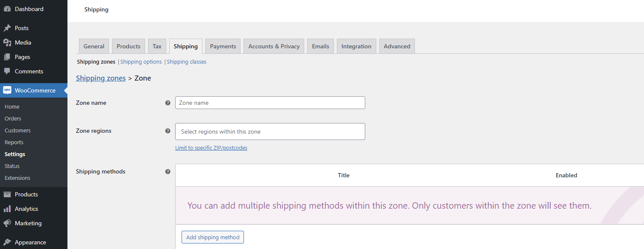Click the WooCommerce logo icon

click(7, 90)
